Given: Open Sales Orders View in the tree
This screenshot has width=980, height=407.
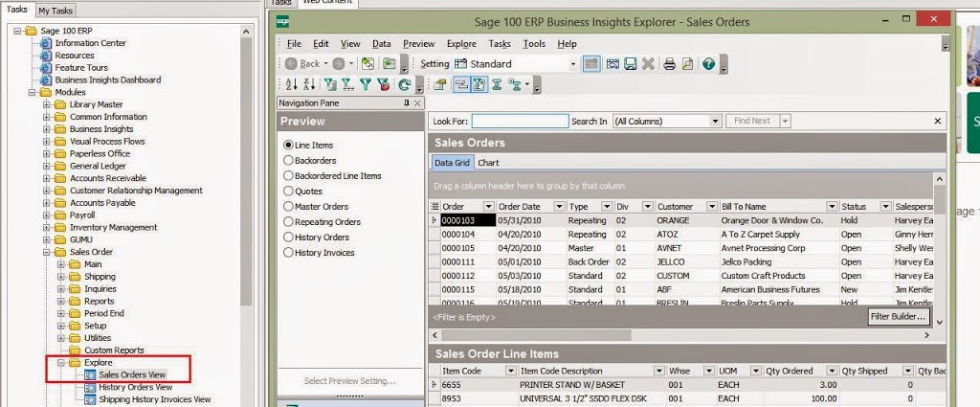Looking at the screenshot, I should pyautogui.click(x=132, y=375).
